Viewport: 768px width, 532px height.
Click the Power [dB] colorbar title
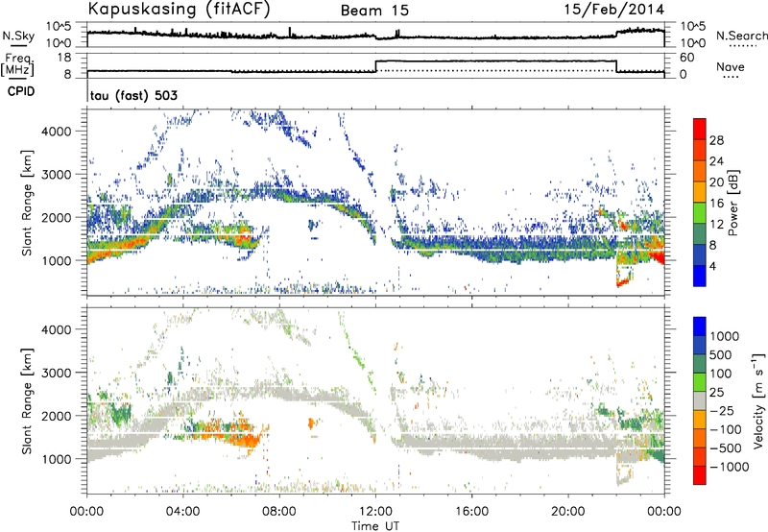(732, 203)
